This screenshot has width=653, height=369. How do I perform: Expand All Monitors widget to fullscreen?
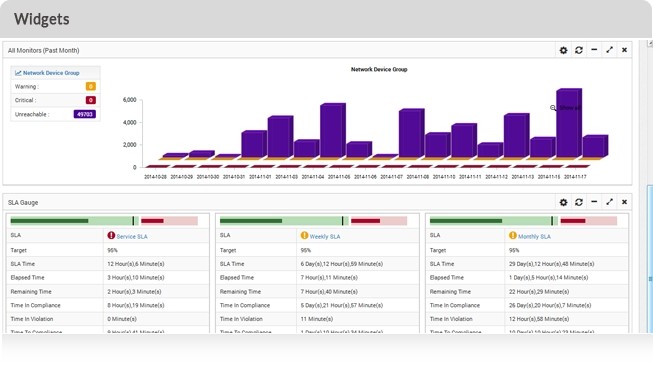pos(609,50)
